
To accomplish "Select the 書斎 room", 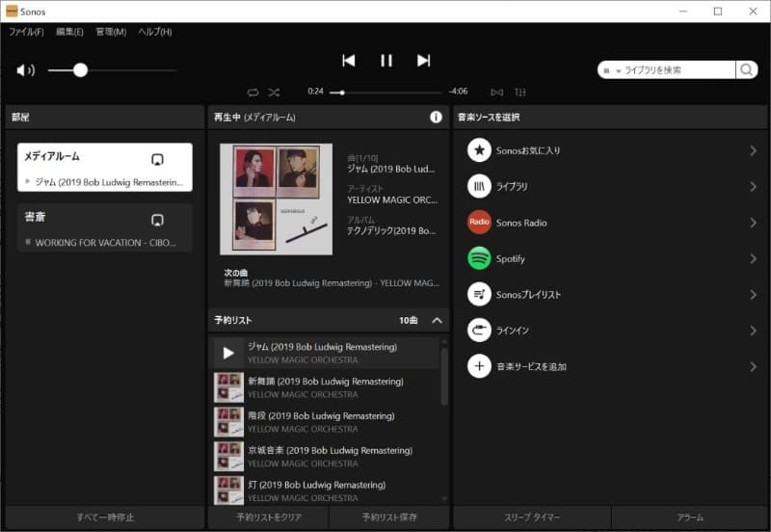I will 105,227.
